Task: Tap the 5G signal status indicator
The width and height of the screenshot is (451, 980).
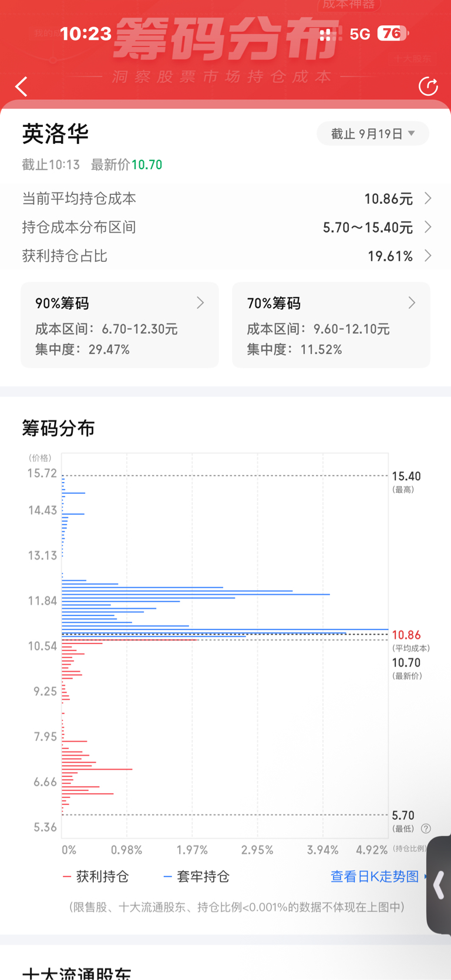Action: pos(359,34)
